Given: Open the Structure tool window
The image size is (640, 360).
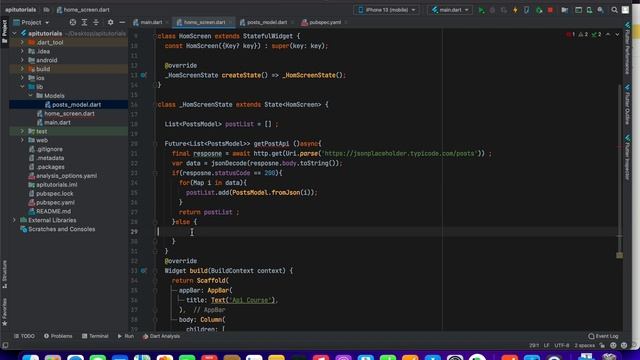Looking at the screenshot, I should [4, 274].
